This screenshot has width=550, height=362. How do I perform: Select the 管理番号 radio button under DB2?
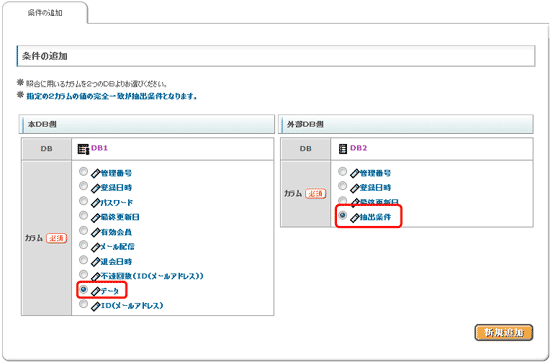click(x=342, y=172)
